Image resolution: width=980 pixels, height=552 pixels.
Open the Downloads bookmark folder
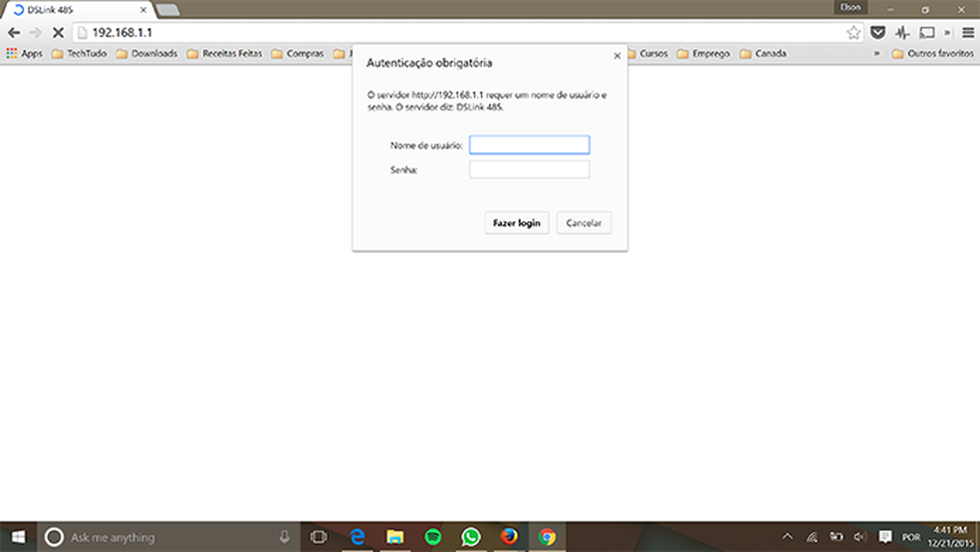click(146, 54)
